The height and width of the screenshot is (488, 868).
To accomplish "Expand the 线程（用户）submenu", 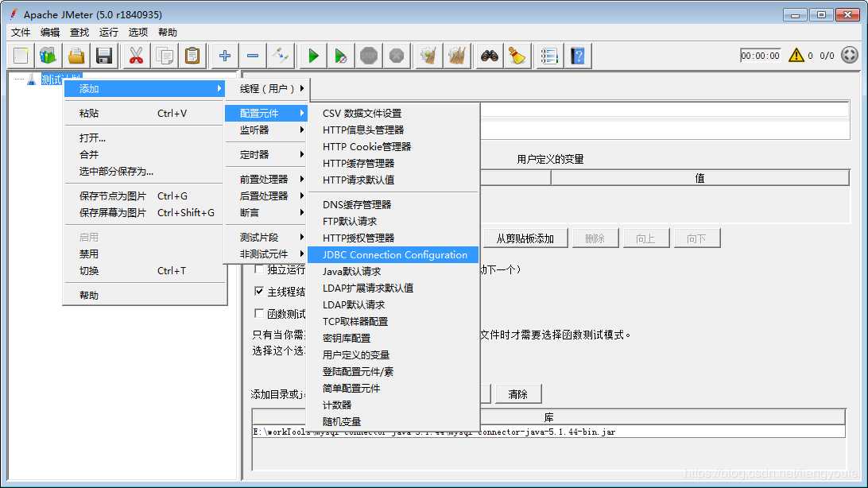I will (x=267, y=88).
